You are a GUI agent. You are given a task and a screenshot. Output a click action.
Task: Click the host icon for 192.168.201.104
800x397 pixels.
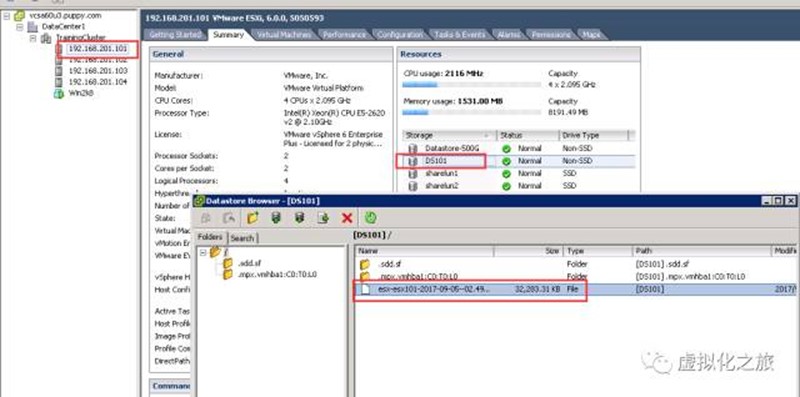pos(59,82)
